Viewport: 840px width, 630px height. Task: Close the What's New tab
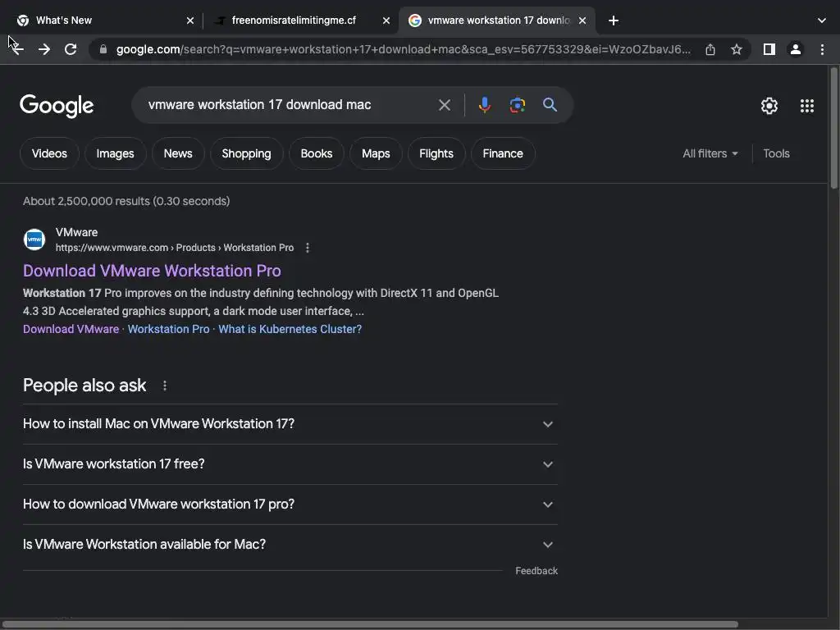click(x=190, y=21)
